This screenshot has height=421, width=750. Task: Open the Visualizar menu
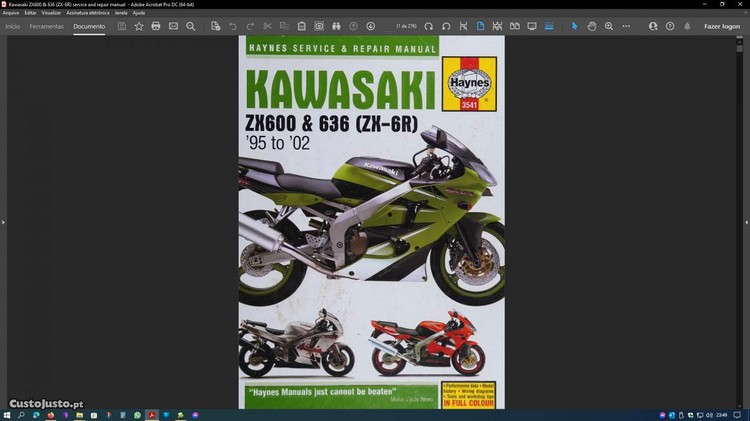[x=51, y=12]
